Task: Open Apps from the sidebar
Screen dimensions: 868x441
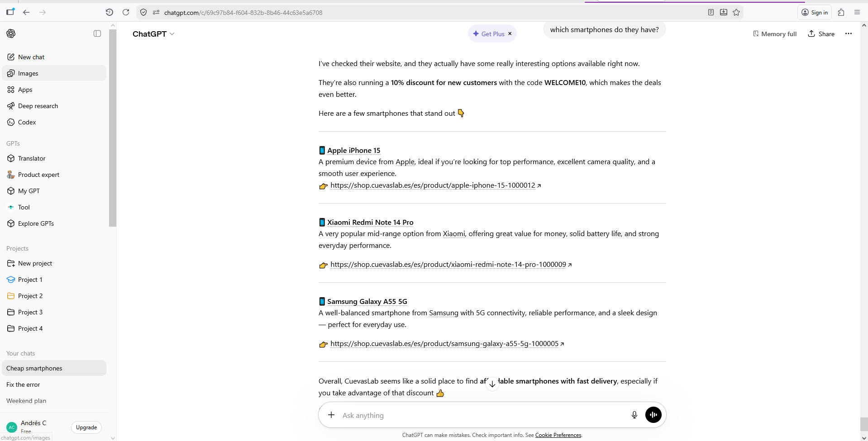Action: point(25,89)
